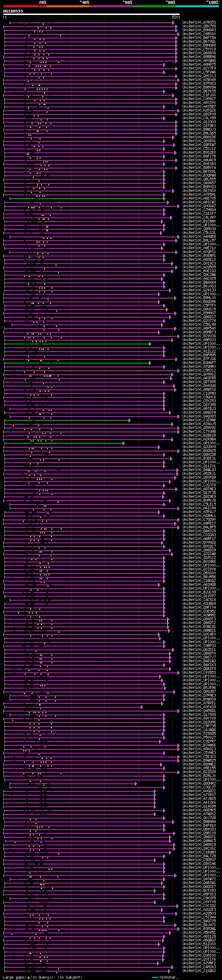Select label UniRef100_B8LQ65
Screen dimensions: 222x980
point(199,133)
